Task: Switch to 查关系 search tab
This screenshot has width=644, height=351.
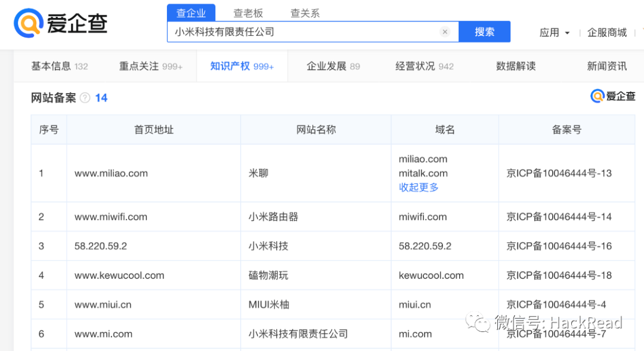Action: click(305, 13)
